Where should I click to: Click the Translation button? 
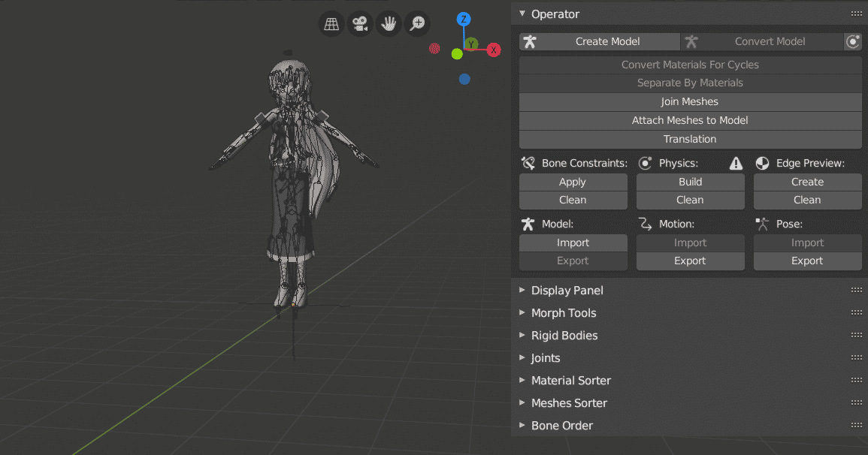(x=691, y=140)
